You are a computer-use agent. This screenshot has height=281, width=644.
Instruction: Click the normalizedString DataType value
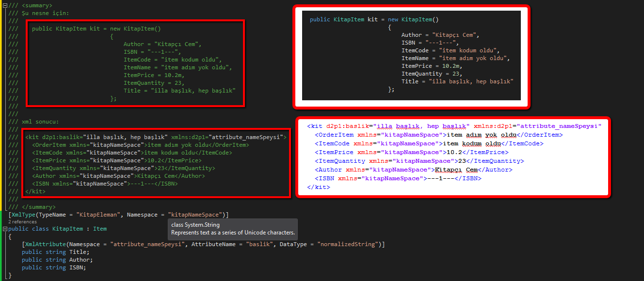[347, 244]
